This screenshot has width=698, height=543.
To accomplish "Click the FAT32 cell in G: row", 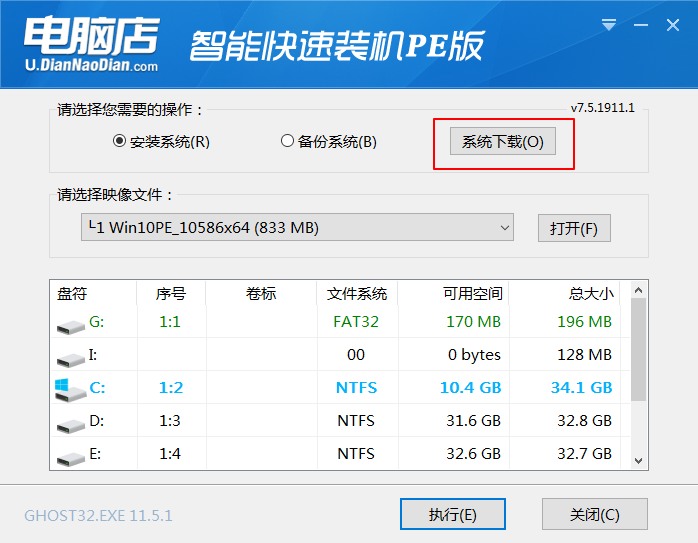I will tap(356, 321).
